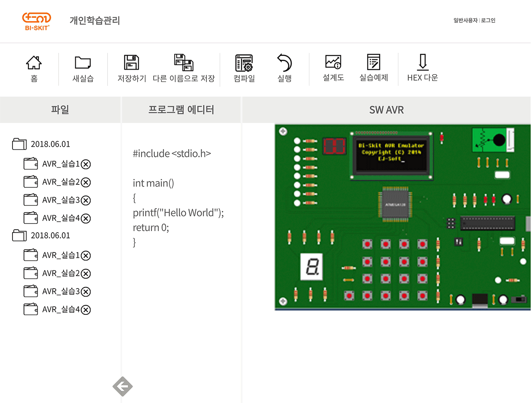The width and height of the screenshot is (532, 403).
Task: Expand the second 2018.06.01 folder
Action: pyautogui.click(x=19, y=235)
